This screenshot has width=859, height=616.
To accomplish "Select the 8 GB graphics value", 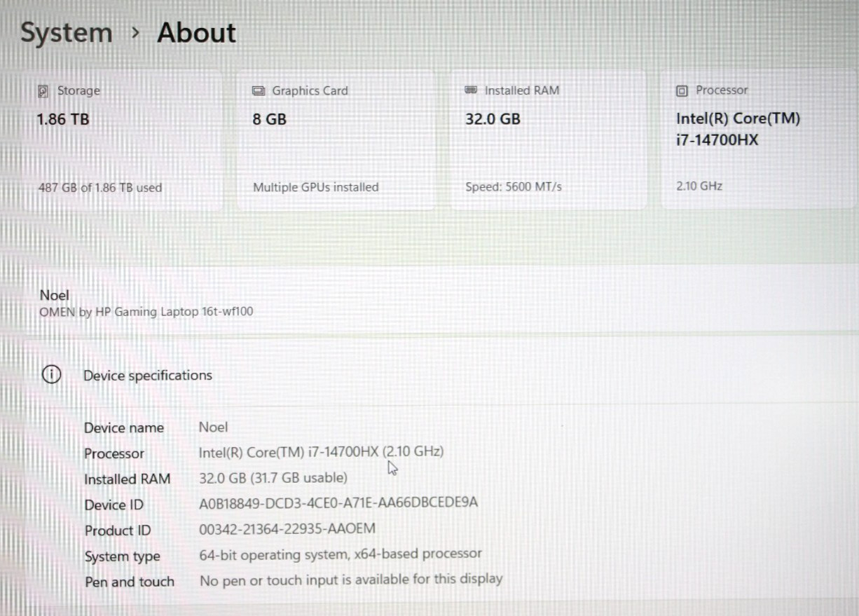I will [270, 119].
